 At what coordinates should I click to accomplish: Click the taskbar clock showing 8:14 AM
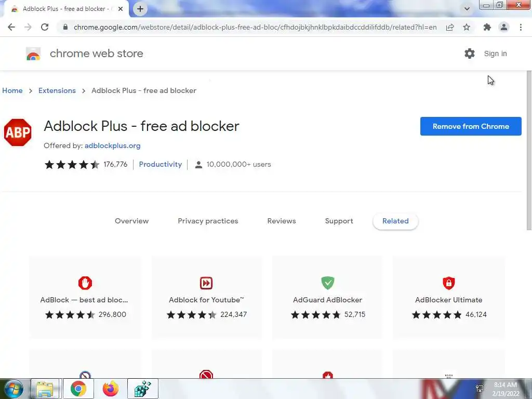[506, 389]
